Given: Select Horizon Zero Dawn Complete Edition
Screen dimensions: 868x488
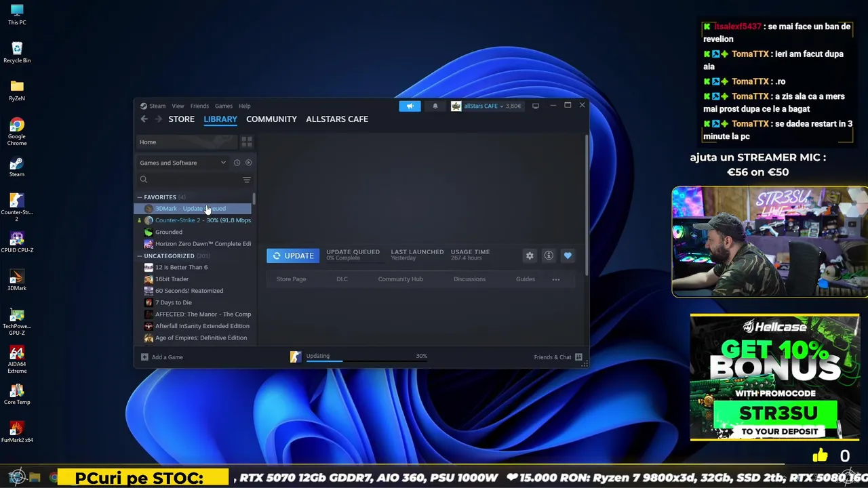Looking at the screenshot, I should point(193,244).
